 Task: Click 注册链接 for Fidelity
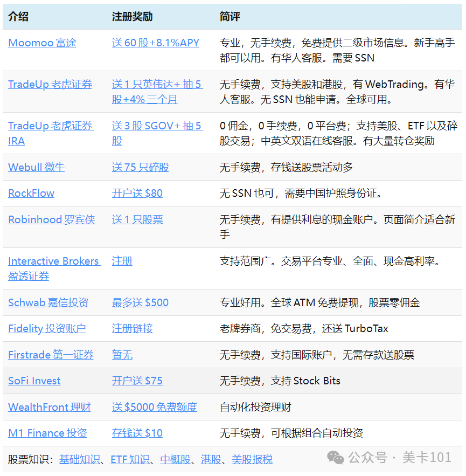[133, 328]
